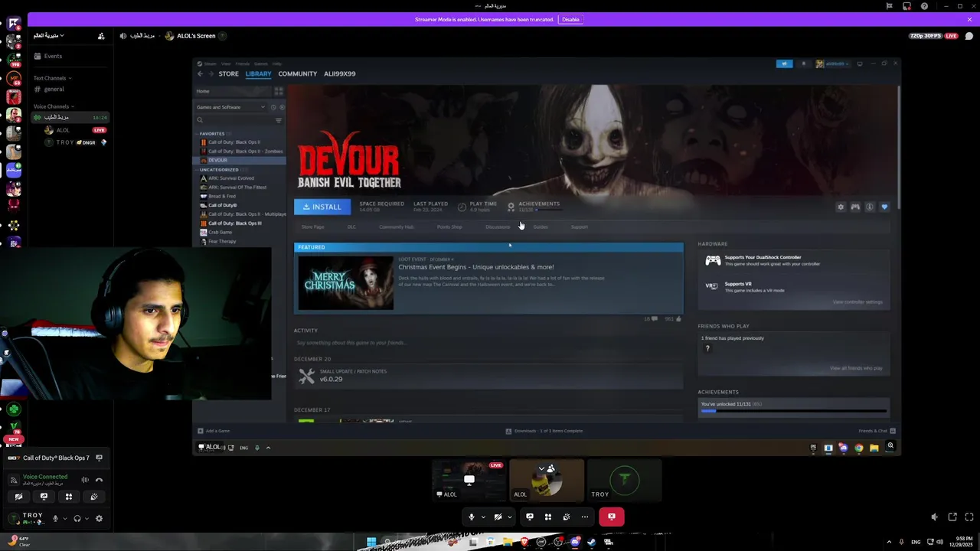This screenshot has height=551, width=980.
Task: Click the Steam controller icon beside the gear
Action: click(855, 207)
